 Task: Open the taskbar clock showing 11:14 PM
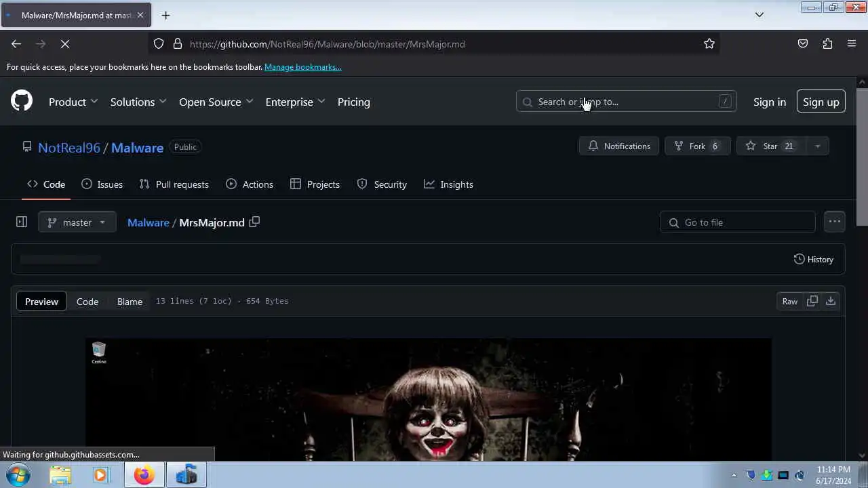(x=833, y=475)
